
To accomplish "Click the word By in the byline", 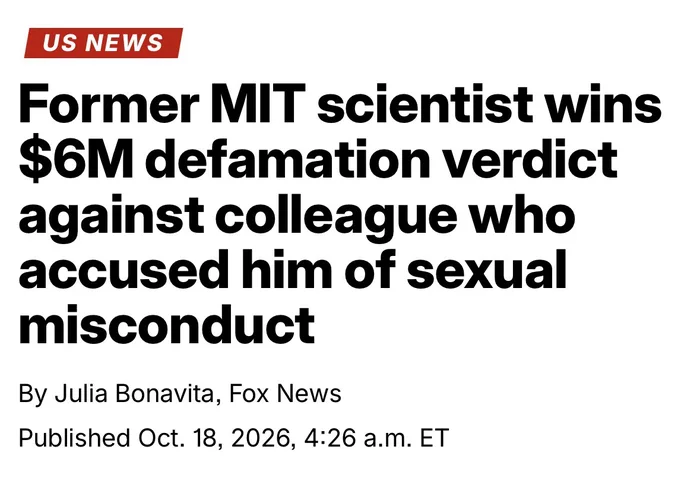I will tap(33, 394).
